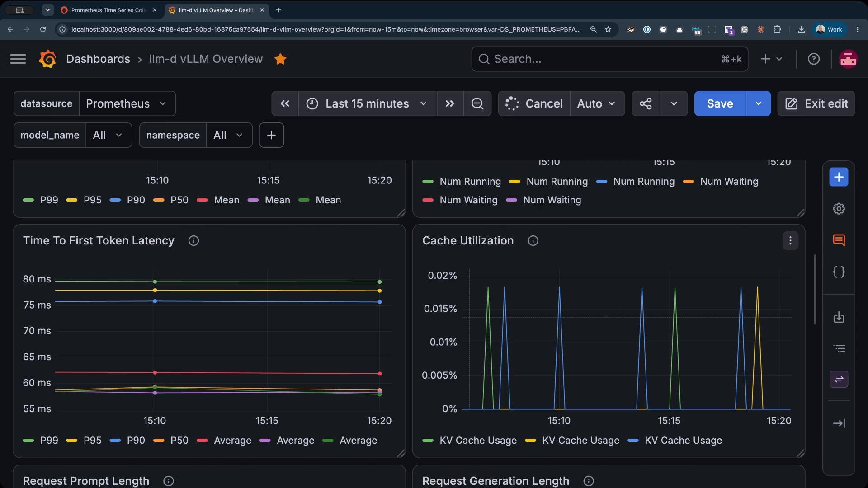Open Work profile button in browser

pos(830,29)
